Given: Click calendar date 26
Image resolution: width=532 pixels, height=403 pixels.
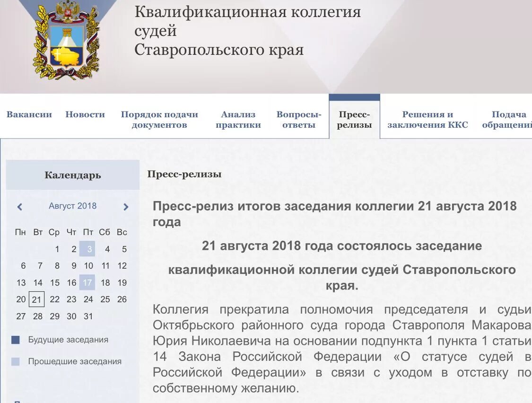Looking at the screenshot, I should (122, 299).
